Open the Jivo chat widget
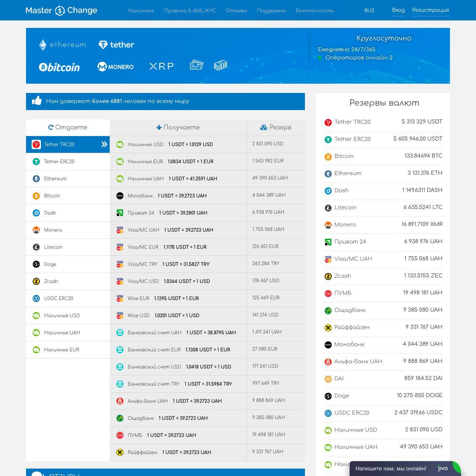Viewport: 476px width, 476px height. pos(405,468)
